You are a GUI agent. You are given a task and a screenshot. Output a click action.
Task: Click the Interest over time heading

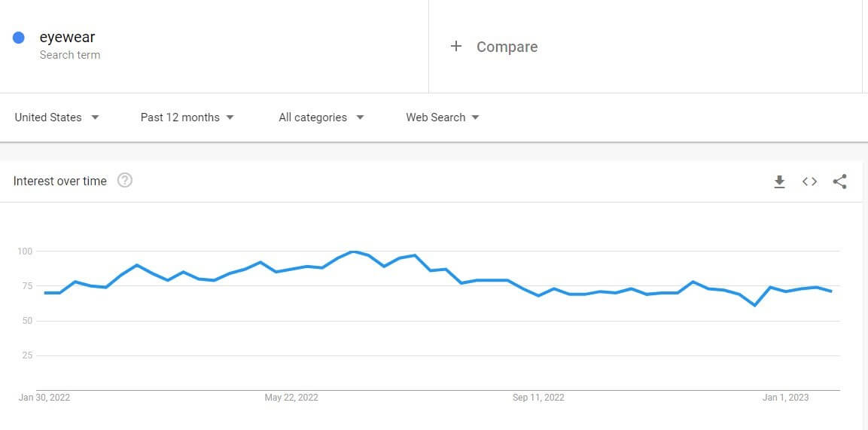[59, 181]
